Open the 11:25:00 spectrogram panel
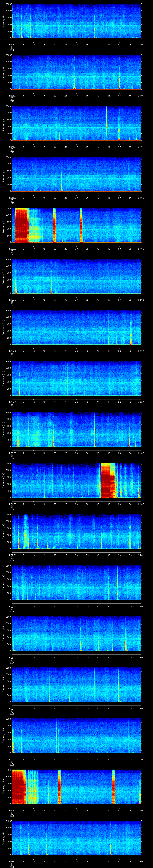Viewport: 153px width, 868px height. tap(76, 174)
